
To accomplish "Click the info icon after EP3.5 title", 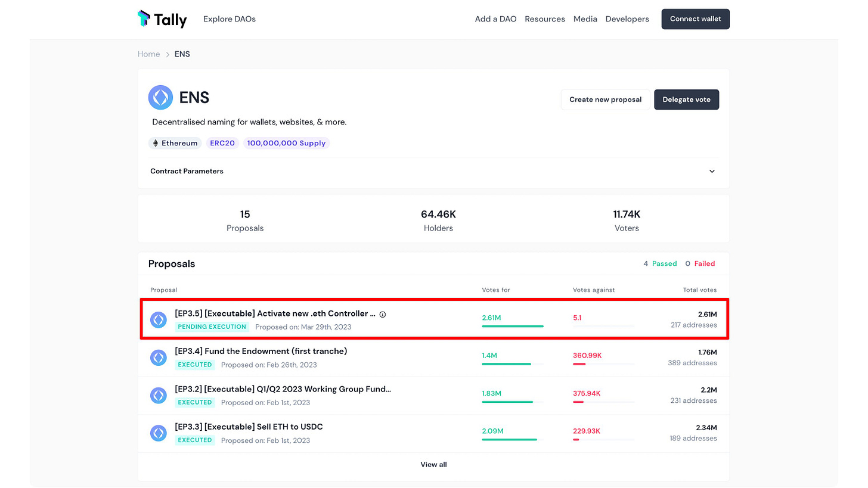I will pyautogui.click(x=383, y=314).
